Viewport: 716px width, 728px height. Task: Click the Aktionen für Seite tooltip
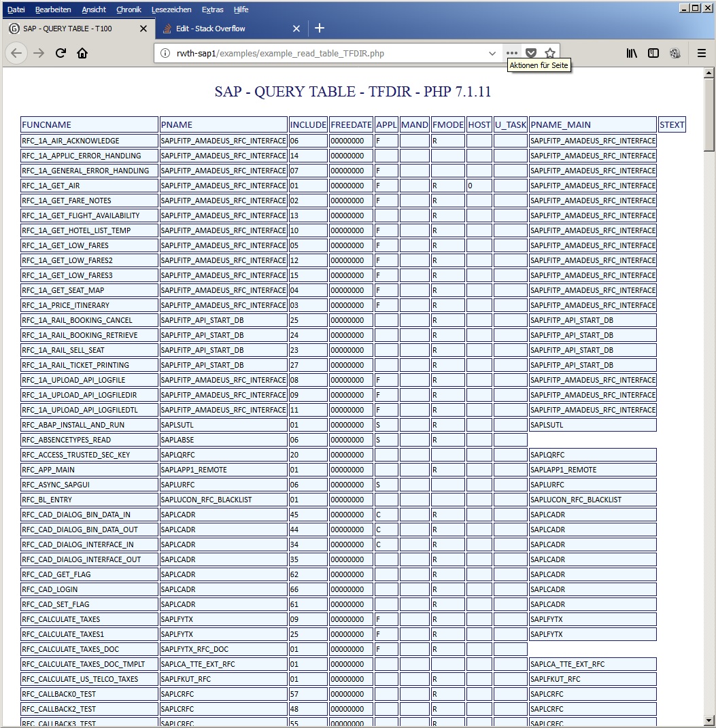click(539, 65)
